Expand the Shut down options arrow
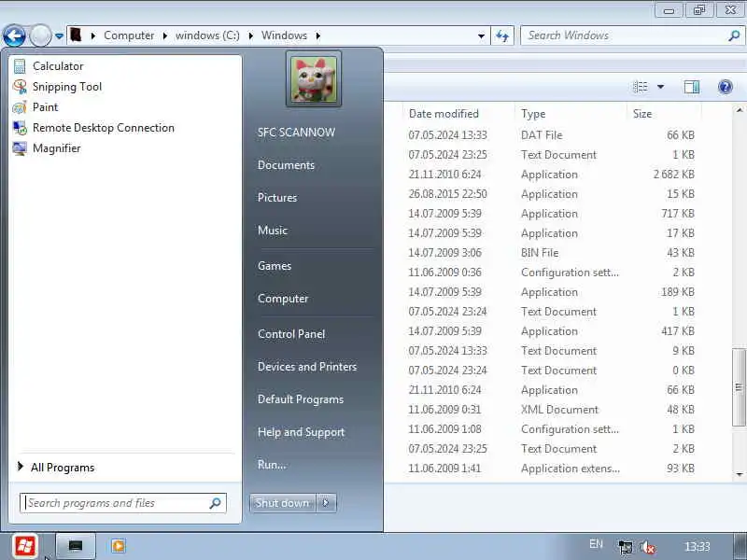This screenshot has width=747, height=560. click(x=326, y=503)
